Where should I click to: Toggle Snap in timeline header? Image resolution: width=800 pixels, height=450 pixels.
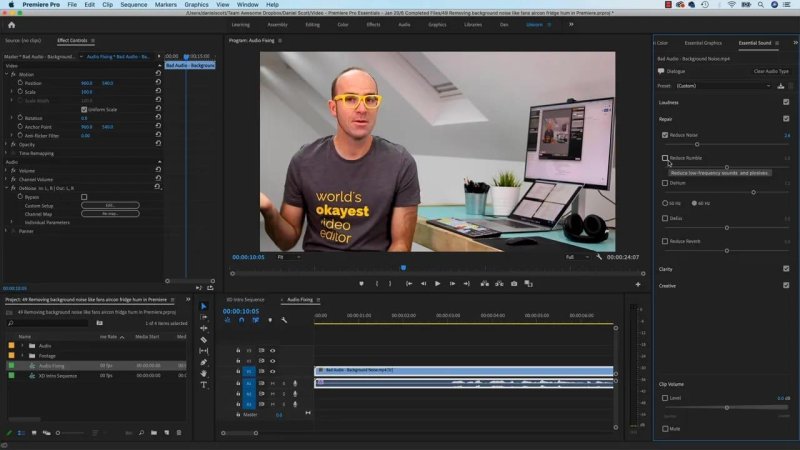[x=241, y=320]
